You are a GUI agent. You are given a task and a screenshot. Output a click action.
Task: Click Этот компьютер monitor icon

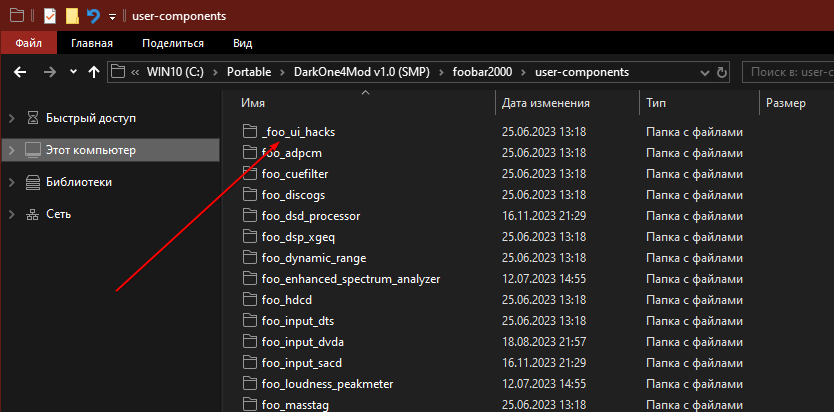(x=32, y=150)
